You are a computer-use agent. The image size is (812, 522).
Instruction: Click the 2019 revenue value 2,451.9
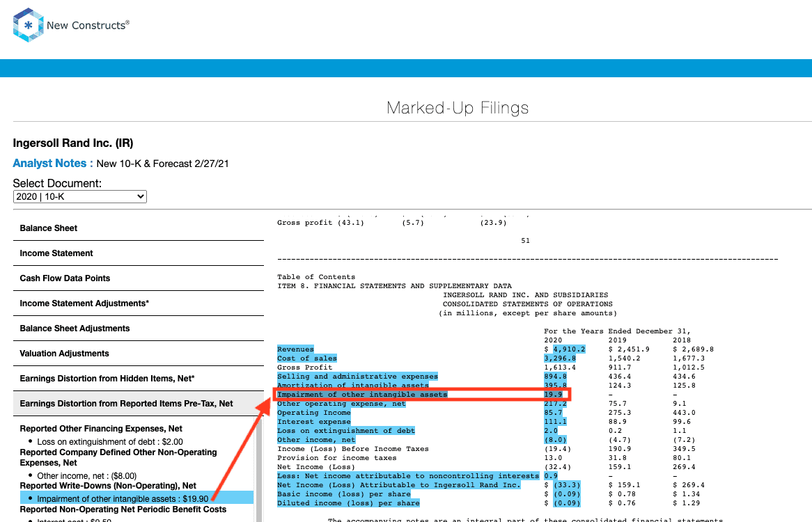pos(633,349)
